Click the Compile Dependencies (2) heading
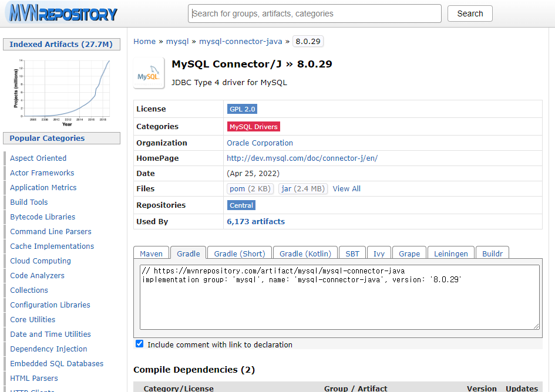 click(194, 370)
